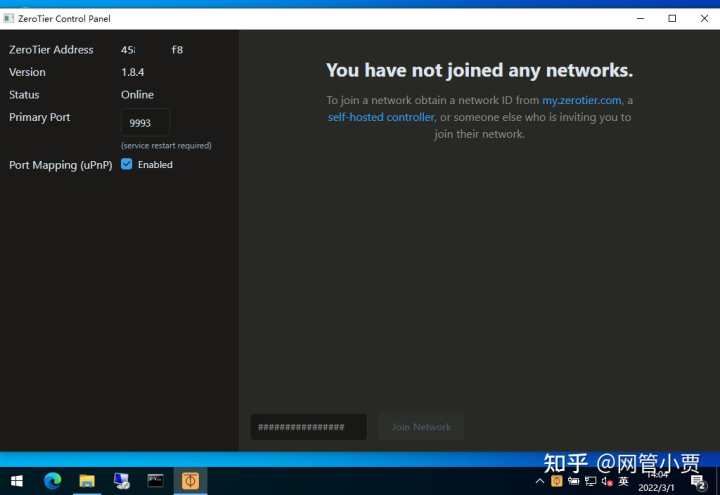The image size is (720, 495).
Task: Click the ZeroTier Control Panel title icon
Action: pos(9,18)
